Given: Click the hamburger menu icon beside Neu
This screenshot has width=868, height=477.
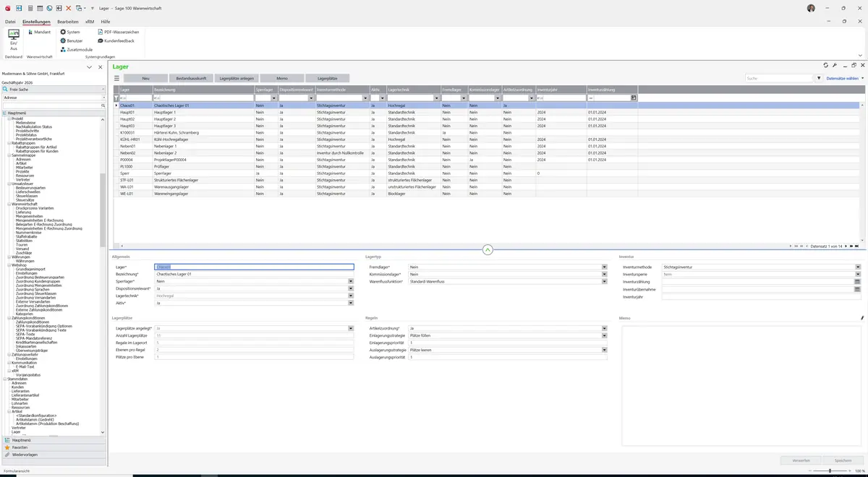Looking at the screenshot, I should click(116, 78).
